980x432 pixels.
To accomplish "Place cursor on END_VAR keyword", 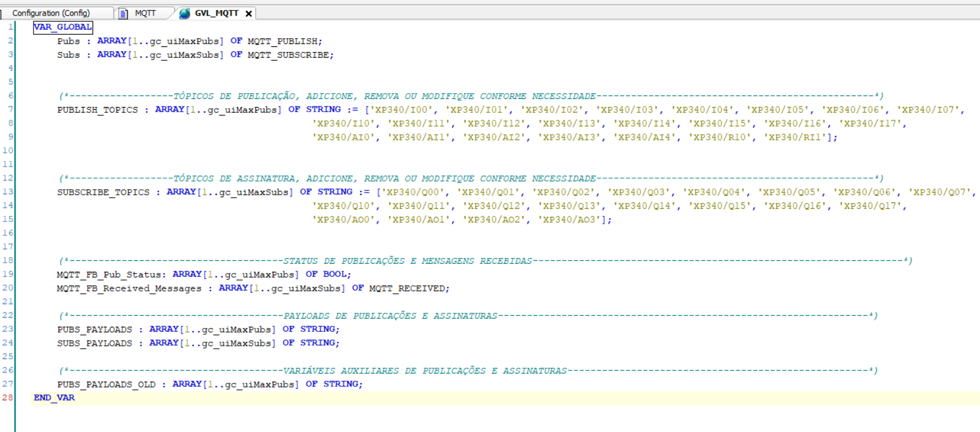I will pyautogui.click(x=54, y=397).
